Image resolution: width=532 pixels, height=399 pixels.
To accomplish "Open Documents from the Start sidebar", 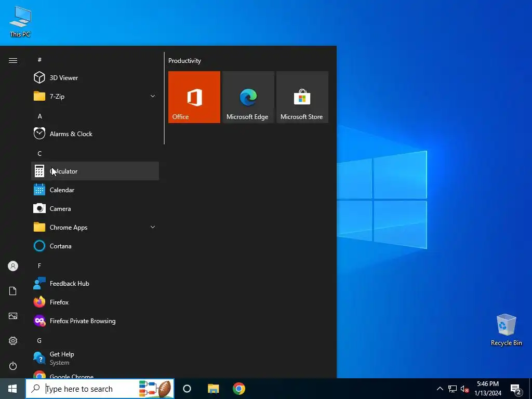I will coord(13,291).
